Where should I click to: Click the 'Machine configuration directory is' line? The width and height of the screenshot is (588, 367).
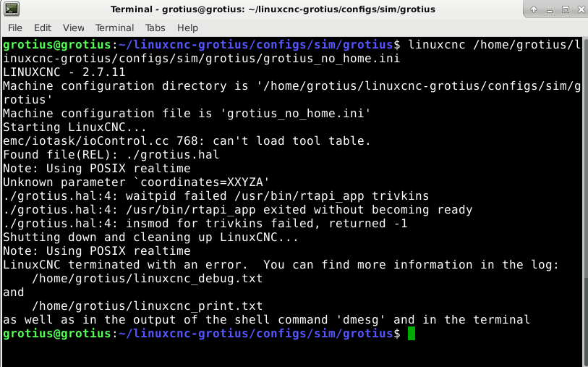click(x=291, y=93)
